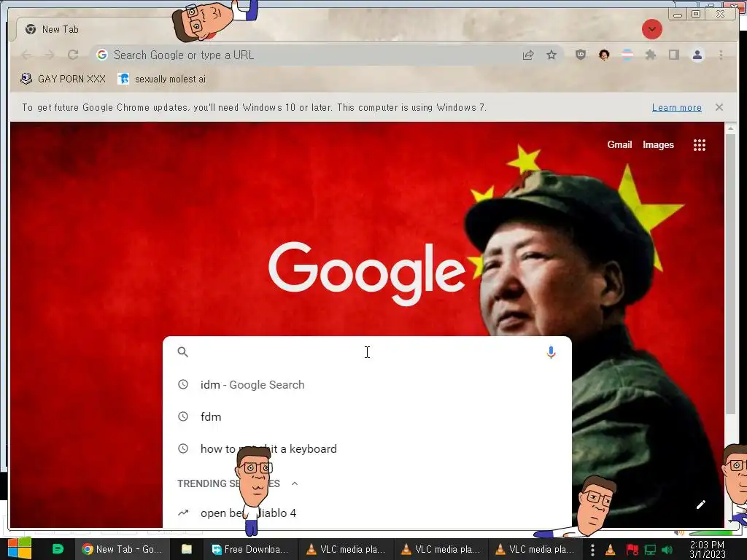Select the diablo 4 trending search
Screen dimensions: 747x560
click(367, 513)
